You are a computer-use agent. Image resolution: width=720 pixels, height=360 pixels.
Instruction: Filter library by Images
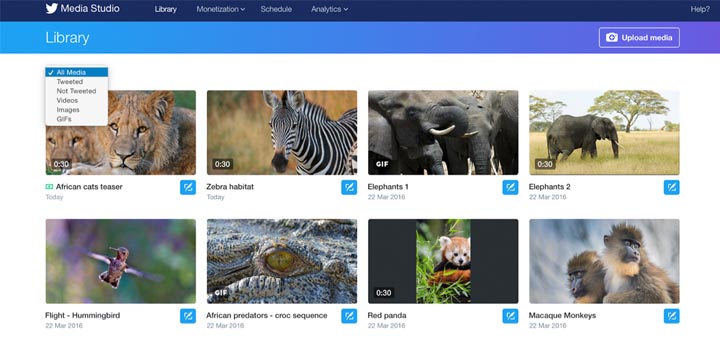(x=77, y=110)
